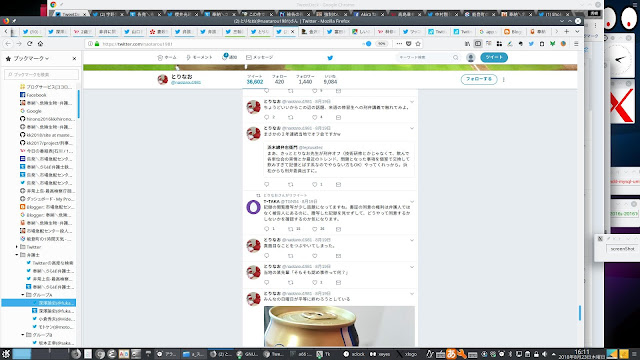Image resolution: width=640 pixels, height=360 pixels.
Task: Open Twitter 通知 notifications
Action: [x=229, y=57]
